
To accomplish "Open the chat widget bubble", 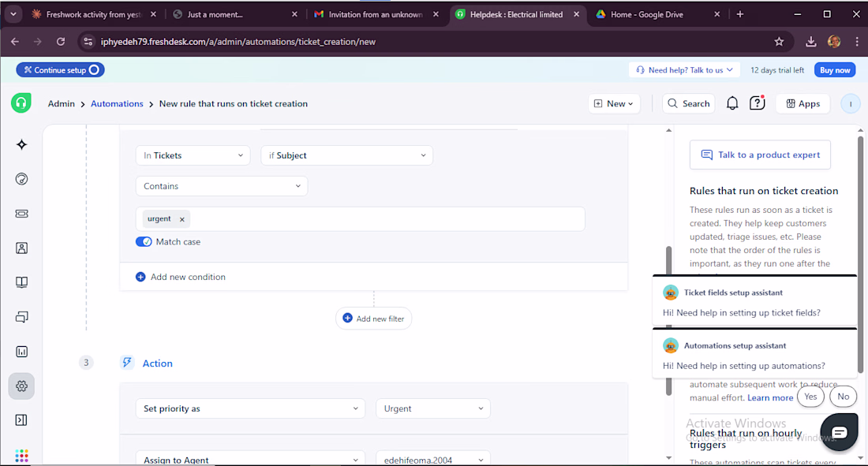I will tap(839, 431).
